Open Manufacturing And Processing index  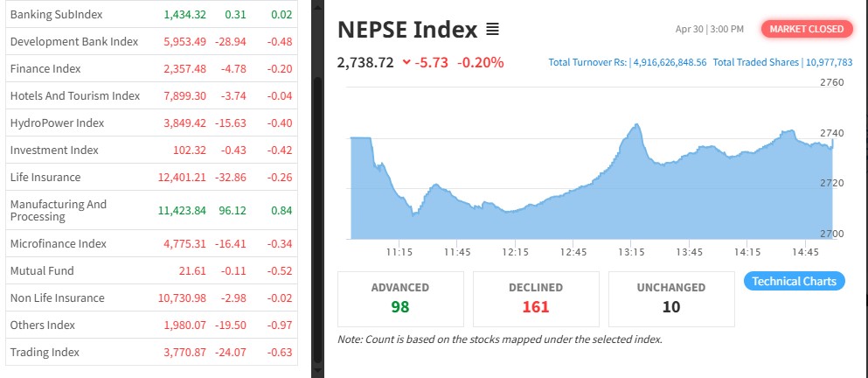coord(59,210)
